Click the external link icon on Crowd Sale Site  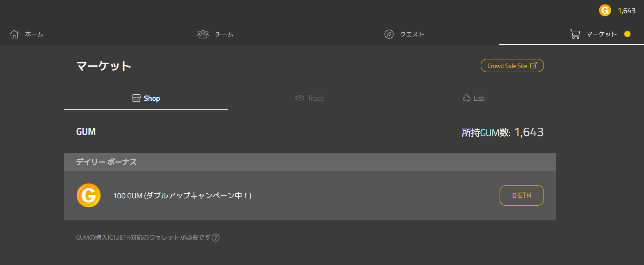pyautogui.click(x=534, y=66)
